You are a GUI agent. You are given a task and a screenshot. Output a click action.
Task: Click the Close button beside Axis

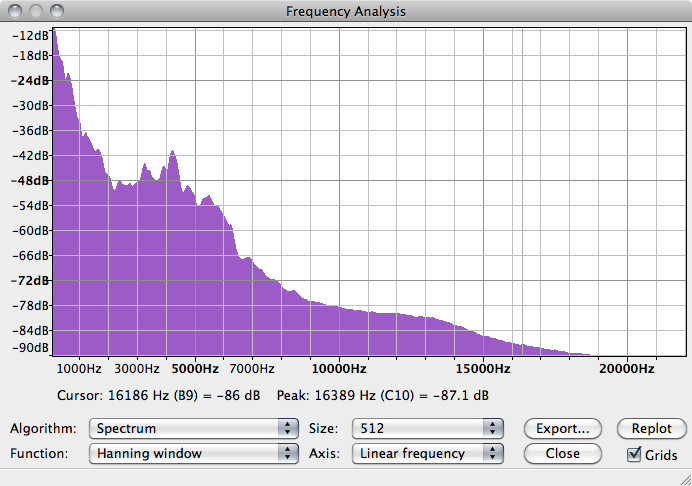563,453
